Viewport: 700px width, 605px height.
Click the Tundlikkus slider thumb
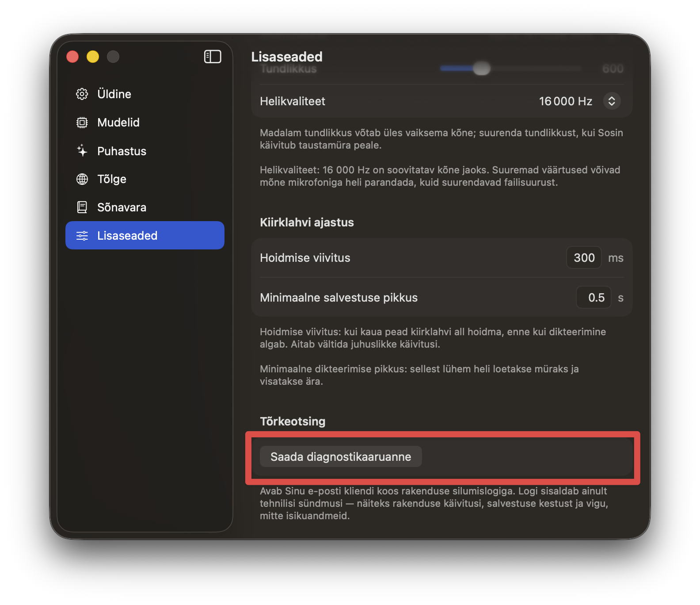pyautogui.click(x=482, y=69)
